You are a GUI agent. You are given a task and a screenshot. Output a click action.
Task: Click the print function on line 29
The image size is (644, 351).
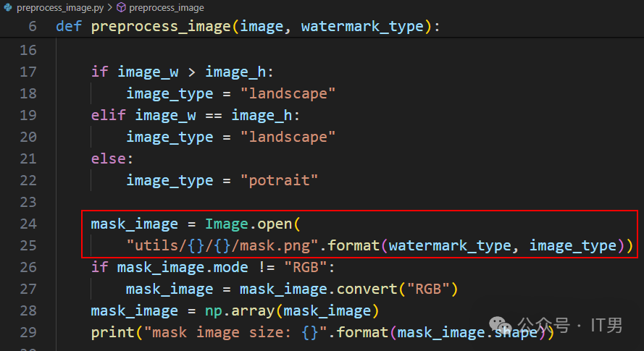[112, 332]
